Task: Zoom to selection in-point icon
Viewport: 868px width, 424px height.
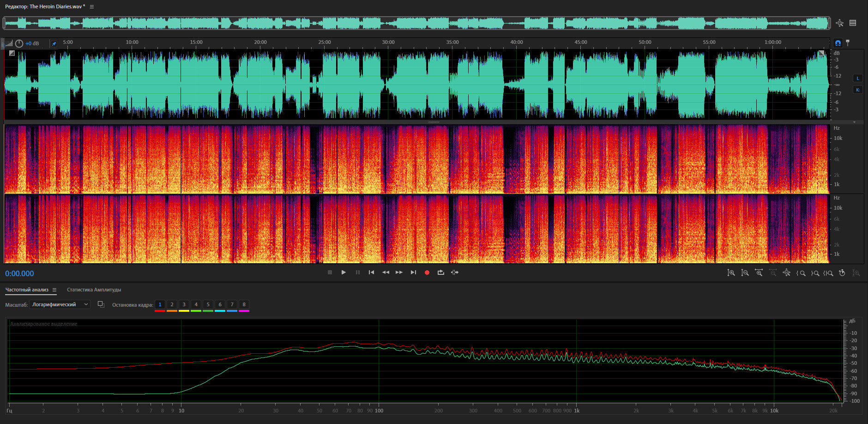Action: point(801,273)
